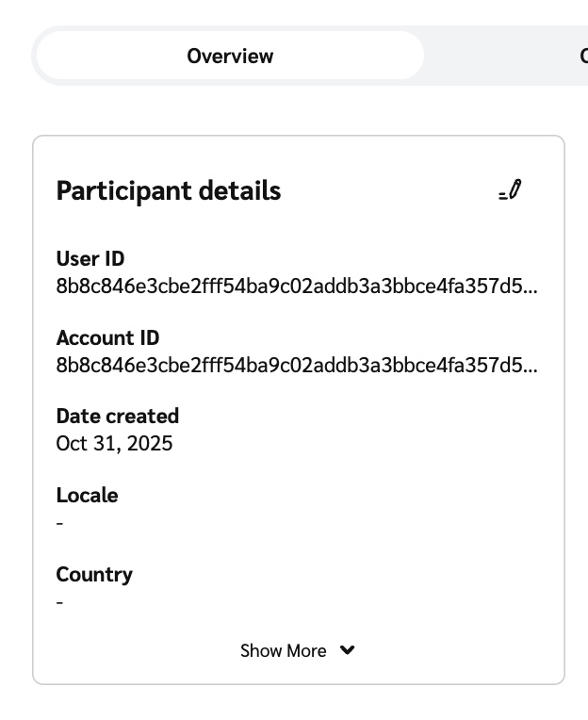Click the ellipsis ending the Account ID value
Viewport: 588px width, 720px height.
tap(532, 367)
